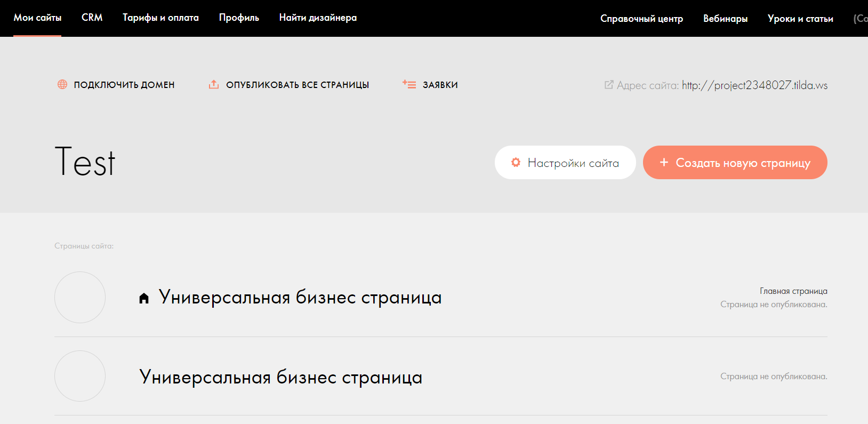Select Найти дизайнера in the top menu
Viewport: 868px width, 424px height.
318,18
